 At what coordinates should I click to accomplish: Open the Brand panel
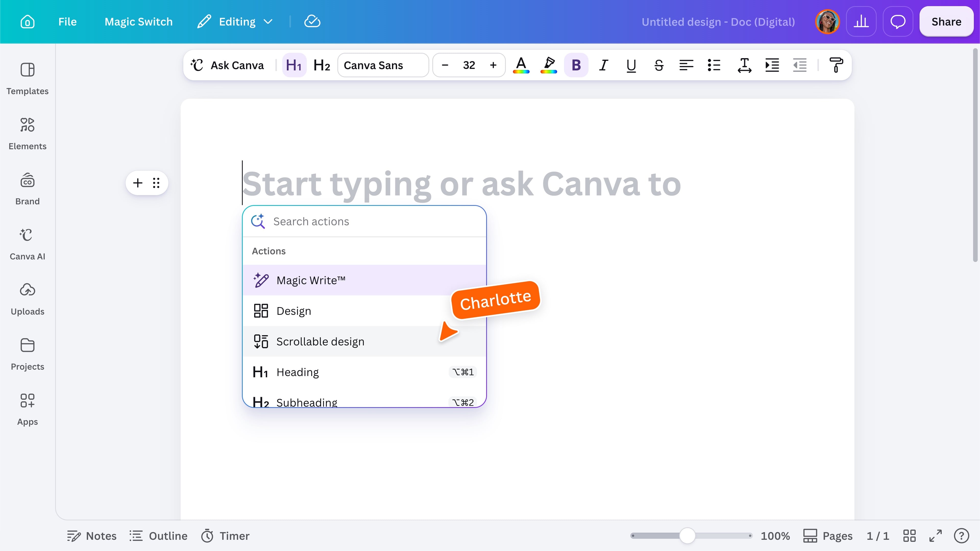click(27, 189)
